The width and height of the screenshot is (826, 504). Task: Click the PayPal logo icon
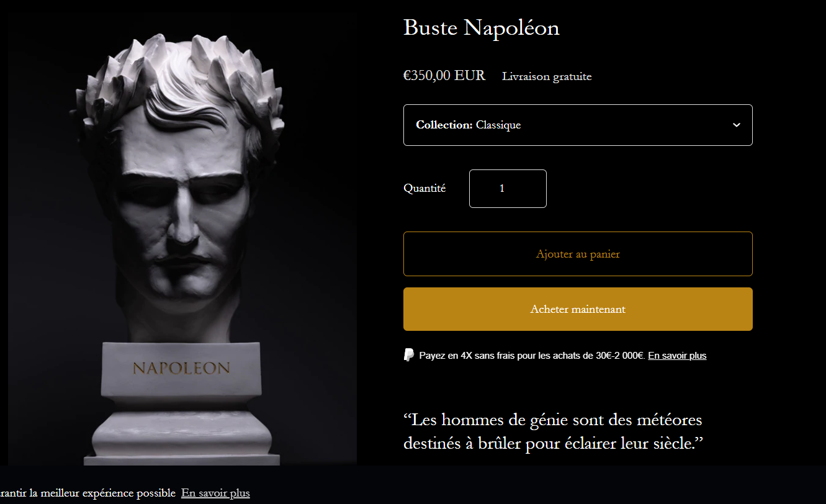pyautogui.click(x=409, y=355)
